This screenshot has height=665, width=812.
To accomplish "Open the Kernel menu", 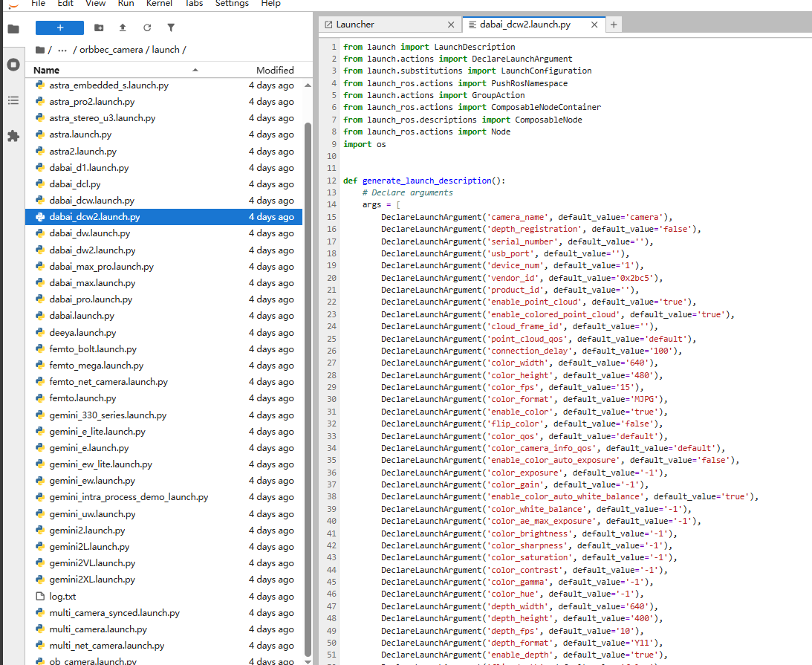I will 159,4.
